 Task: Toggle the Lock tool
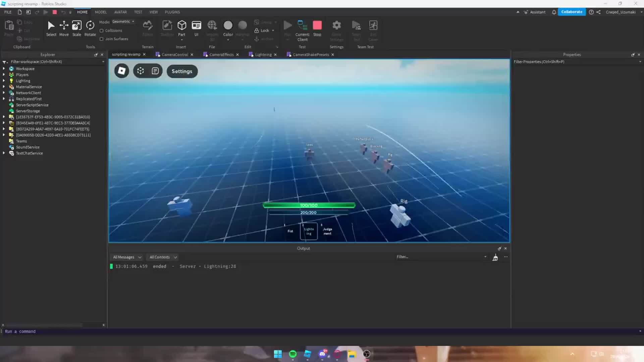264,30
